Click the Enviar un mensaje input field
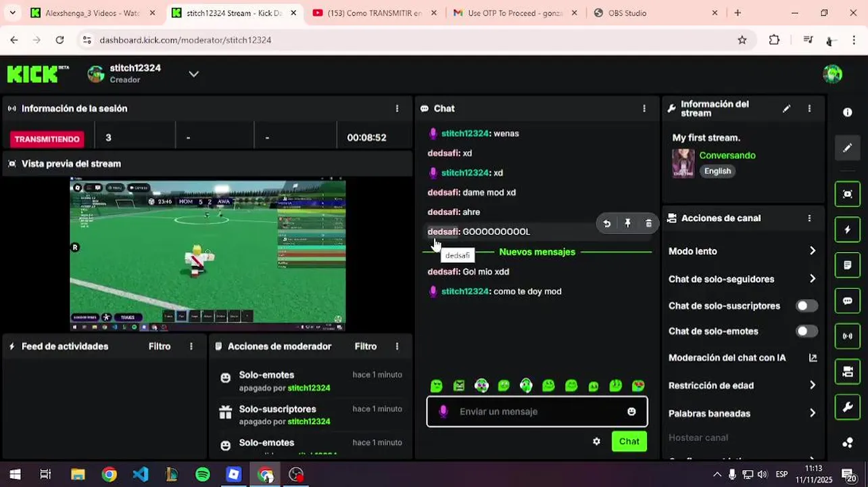Screen dimensions: 868x487 [x=537, y=411]
